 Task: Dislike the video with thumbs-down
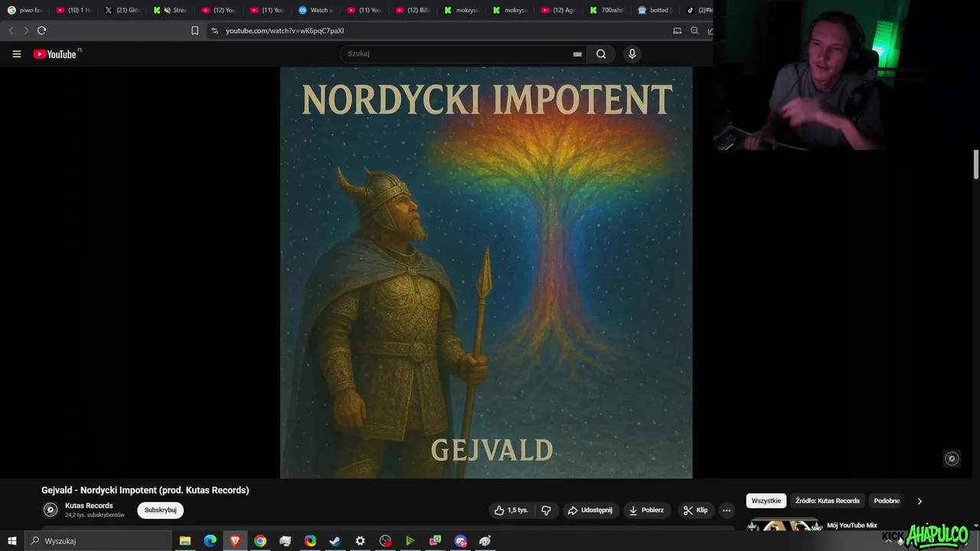pyautogui.click(x=547, y=510)
